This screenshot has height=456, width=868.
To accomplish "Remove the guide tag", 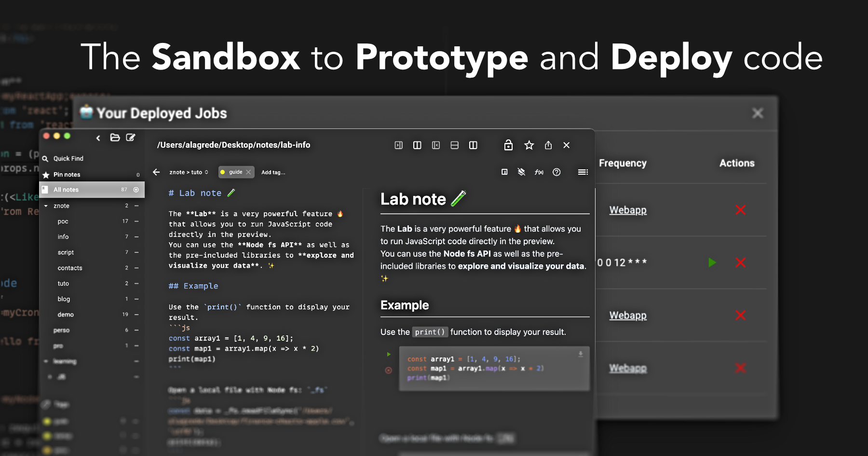I will pos(248,172).
